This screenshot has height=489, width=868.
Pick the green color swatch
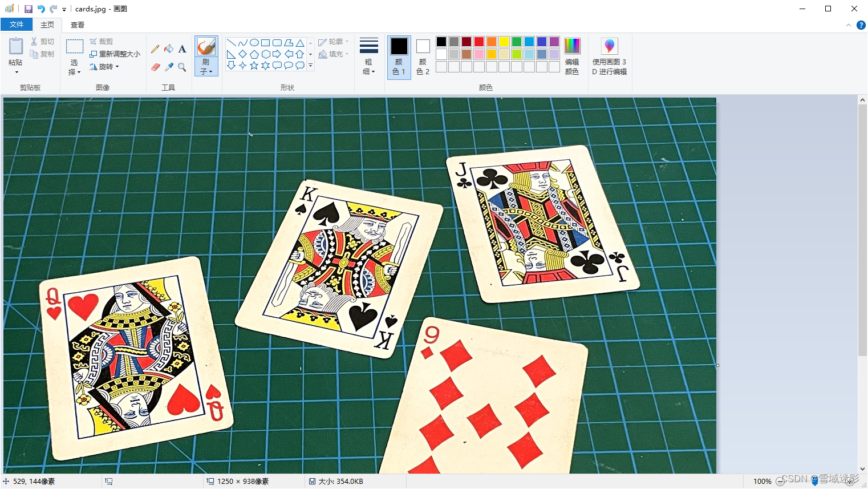517,42
